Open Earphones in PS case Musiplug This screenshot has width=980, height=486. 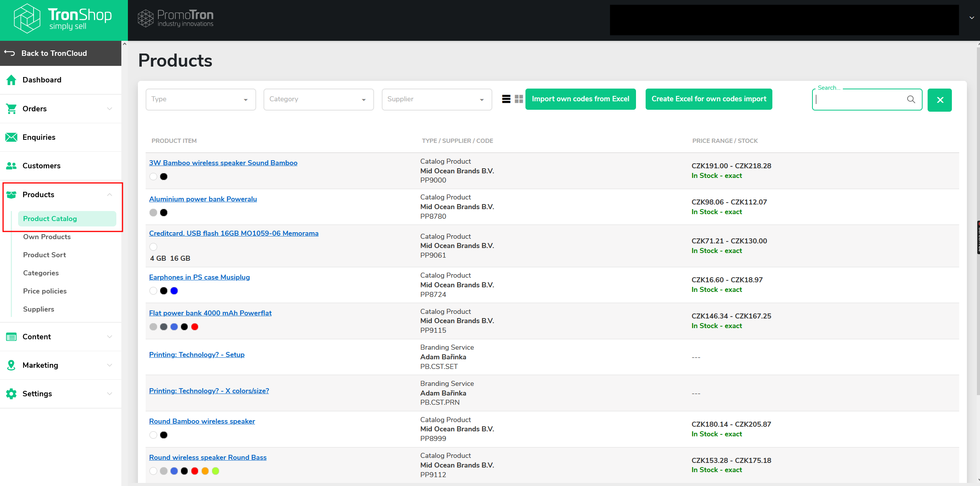pyautogui.click(x=200, y=277)
